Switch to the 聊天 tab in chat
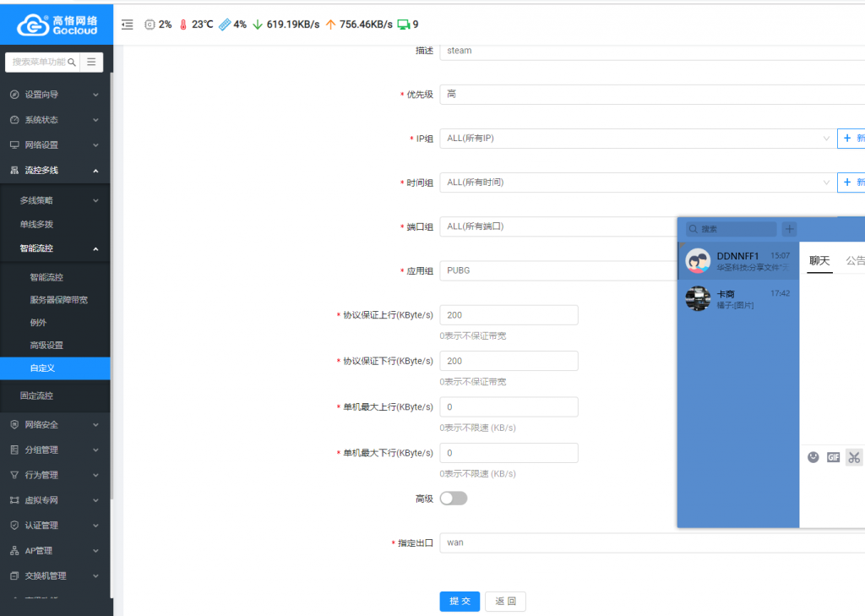This screenshot has height=616, width=865. (819, 261)
